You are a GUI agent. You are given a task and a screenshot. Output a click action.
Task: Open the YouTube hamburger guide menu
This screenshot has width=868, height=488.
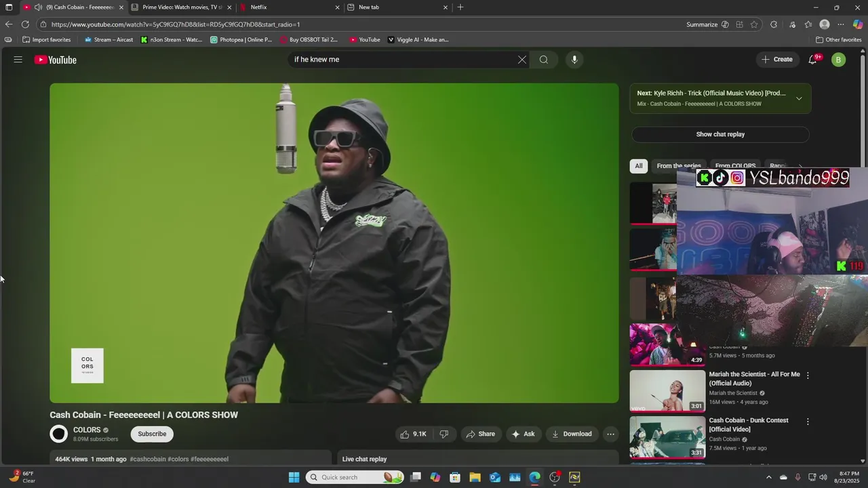pyautogui.click(x=18, y=60)
